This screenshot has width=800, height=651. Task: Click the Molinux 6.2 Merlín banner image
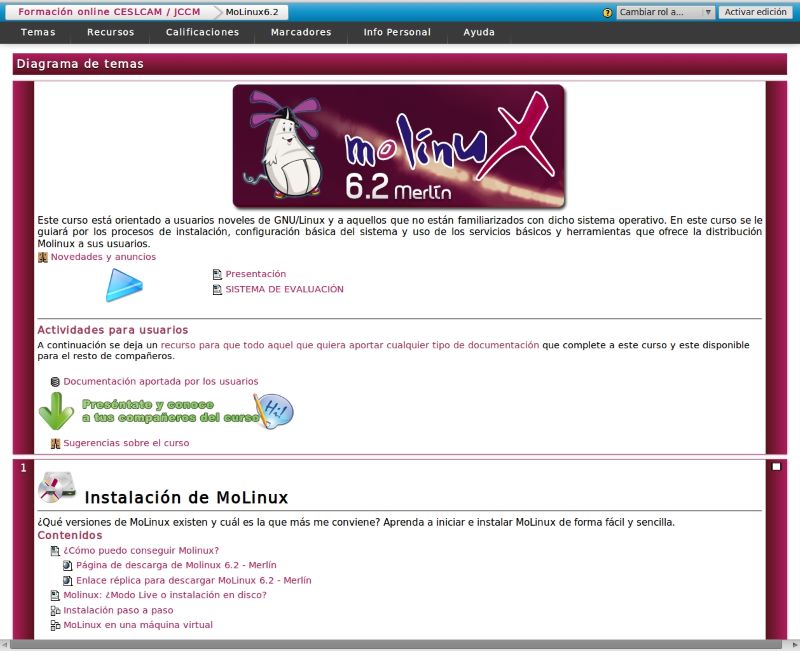point(399,146)
